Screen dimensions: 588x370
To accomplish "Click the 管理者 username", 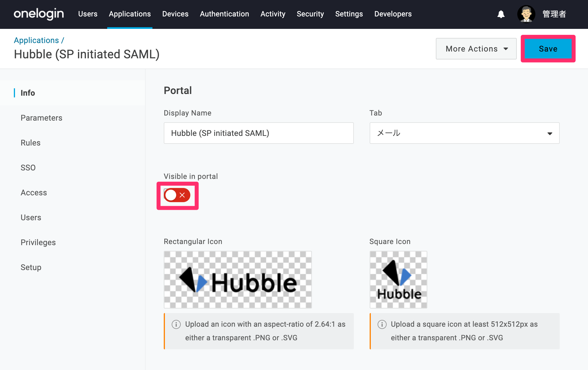I will pos(554,14).
